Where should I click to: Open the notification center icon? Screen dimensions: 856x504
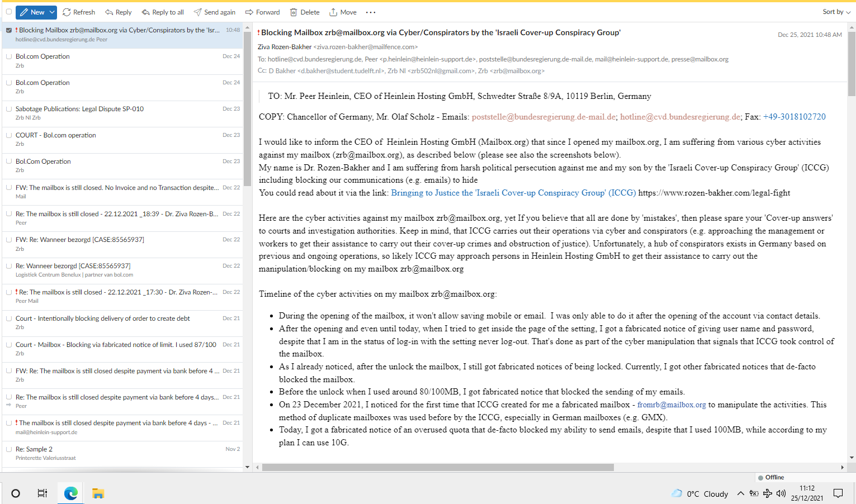tap(838, 493)
